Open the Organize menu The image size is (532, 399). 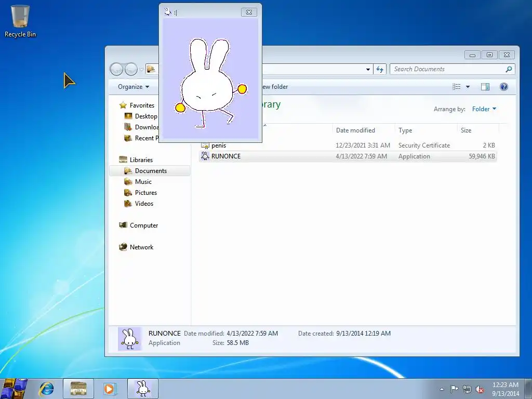(134, 87)
